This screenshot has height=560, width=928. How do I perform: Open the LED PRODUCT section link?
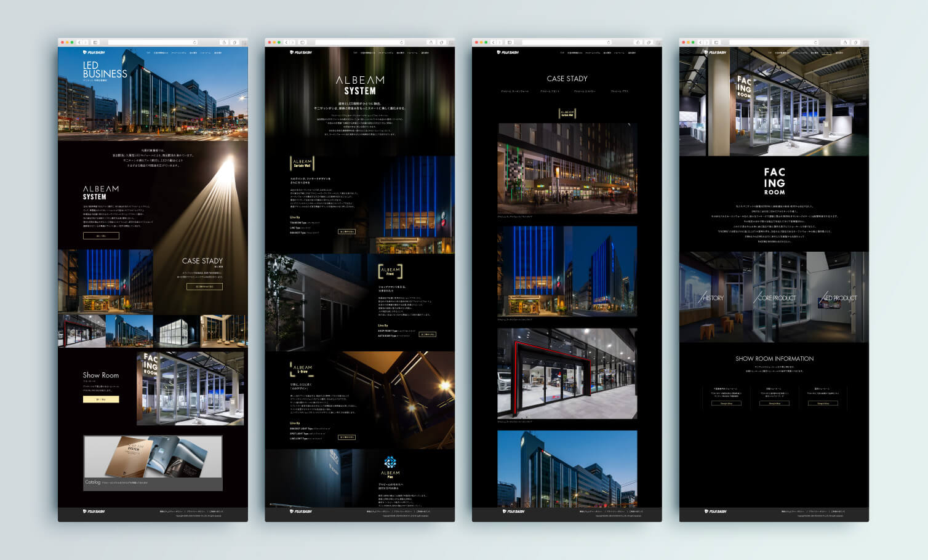click(x=839, y=298)
